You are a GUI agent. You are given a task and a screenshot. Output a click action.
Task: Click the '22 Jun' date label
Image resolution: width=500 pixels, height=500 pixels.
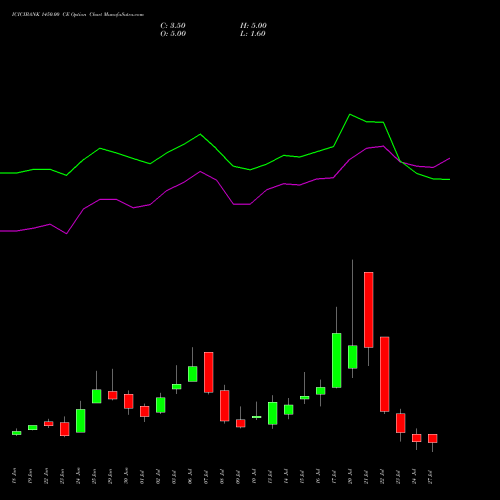46,476
